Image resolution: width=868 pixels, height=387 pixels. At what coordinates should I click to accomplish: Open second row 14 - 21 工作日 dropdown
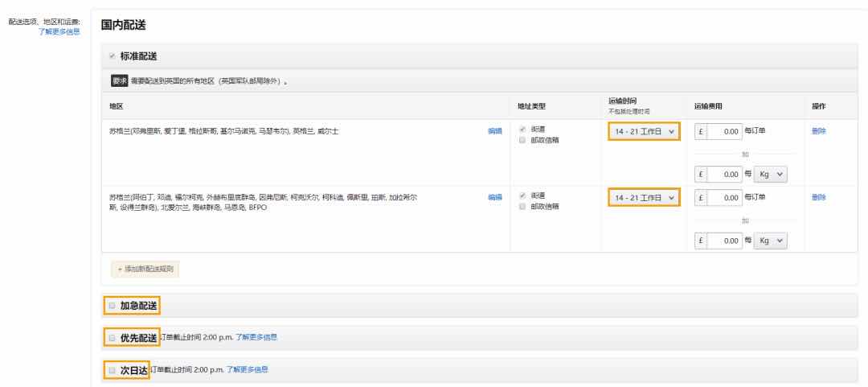point(644,197)
